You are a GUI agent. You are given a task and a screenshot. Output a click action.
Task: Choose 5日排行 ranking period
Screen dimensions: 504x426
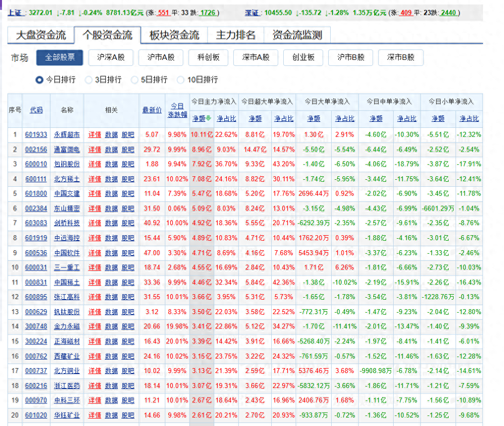134,79
